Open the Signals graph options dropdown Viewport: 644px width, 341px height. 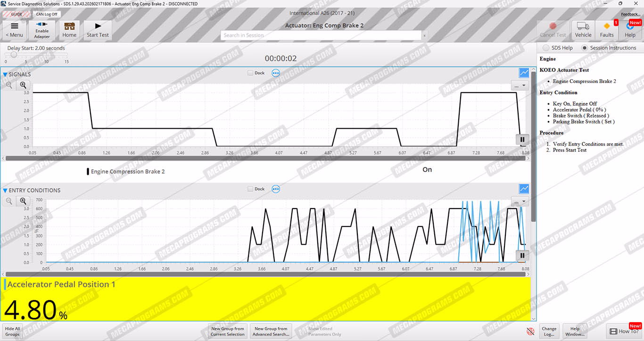[x=520, y=86]
